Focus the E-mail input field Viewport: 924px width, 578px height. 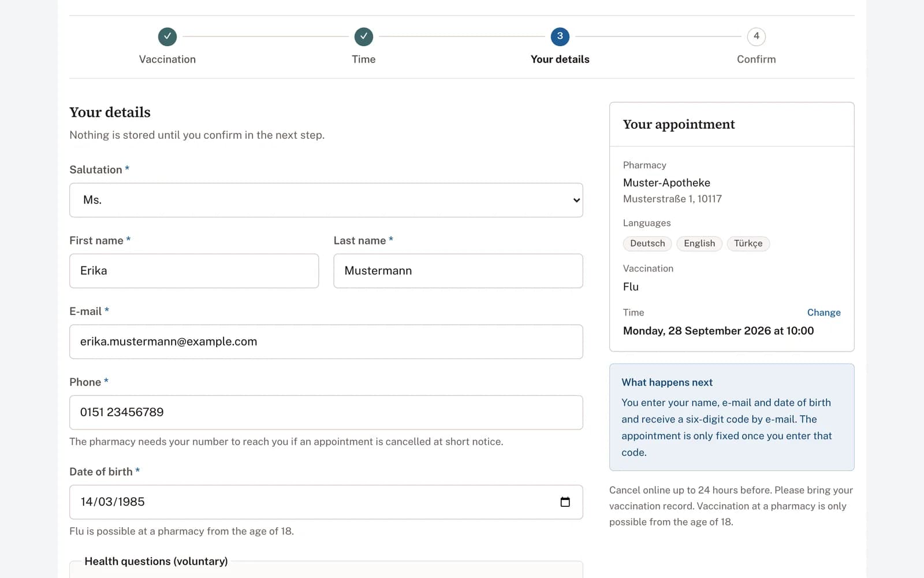(x=326, y=342)
